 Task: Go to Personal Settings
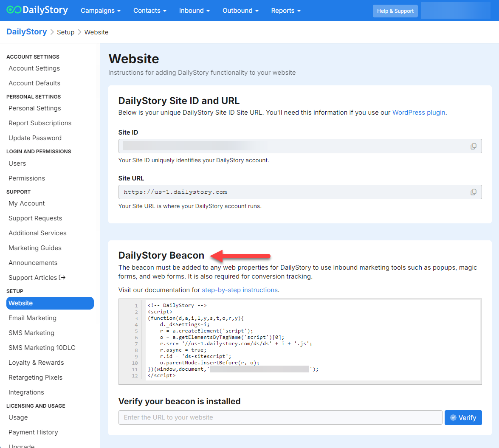coord(35,108)
